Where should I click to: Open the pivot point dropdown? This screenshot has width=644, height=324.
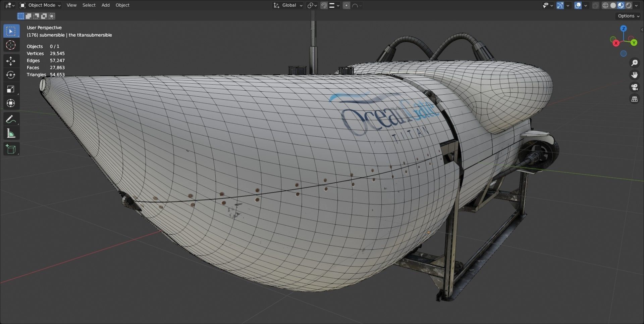tap(312, 5)
